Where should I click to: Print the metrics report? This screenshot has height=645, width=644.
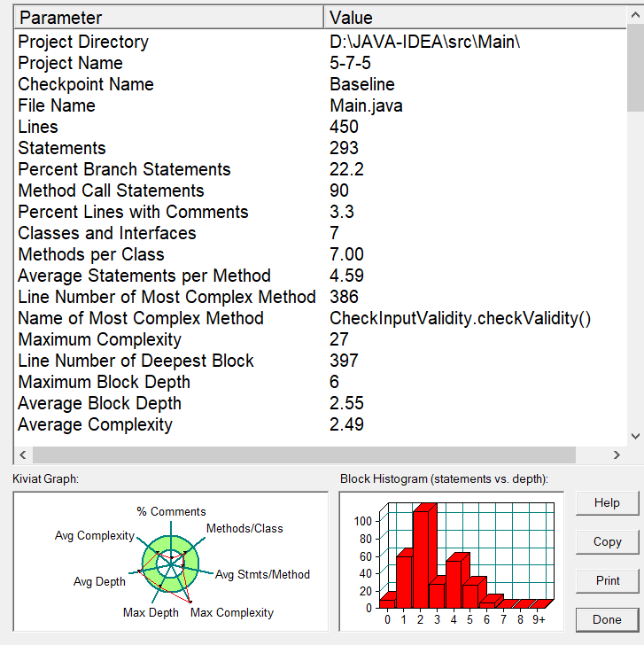608,580
